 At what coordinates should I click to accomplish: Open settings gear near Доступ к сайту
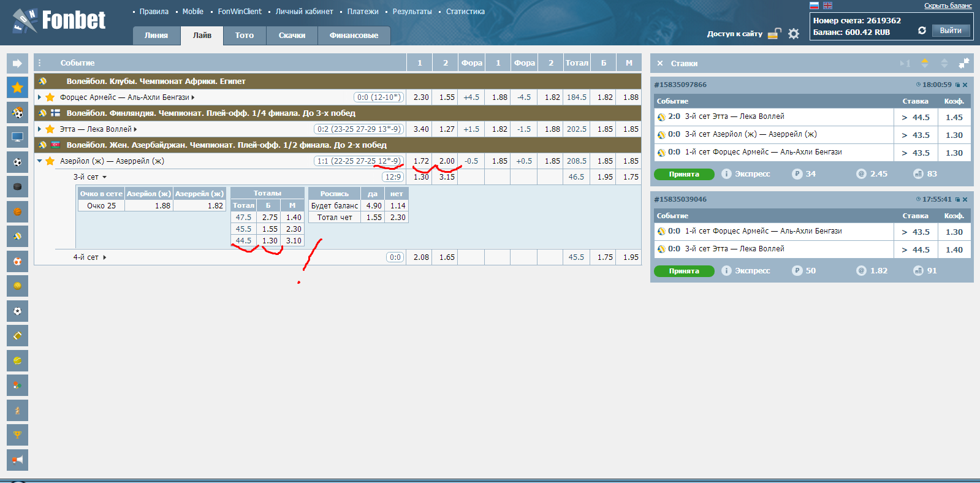tap(794, 34)
